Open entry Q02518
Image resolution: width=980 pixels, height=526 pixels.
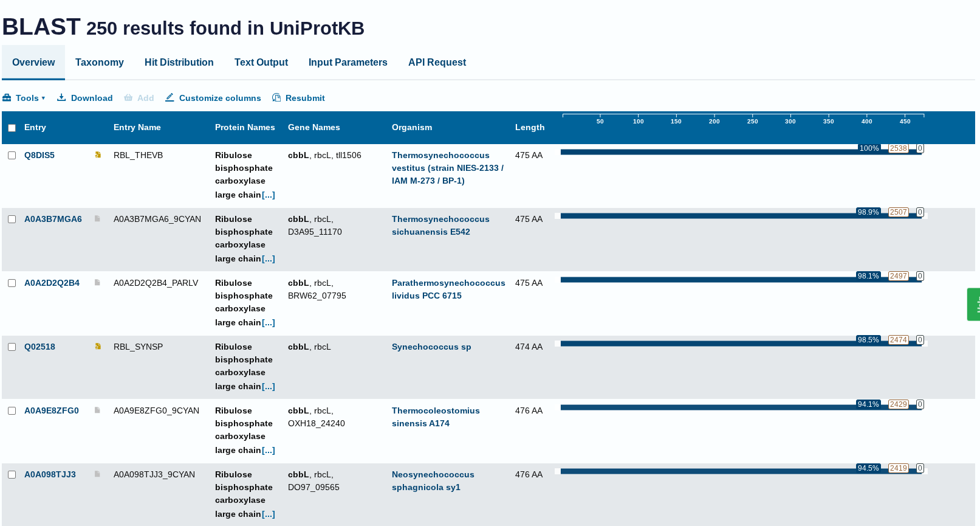coord(39,347)
